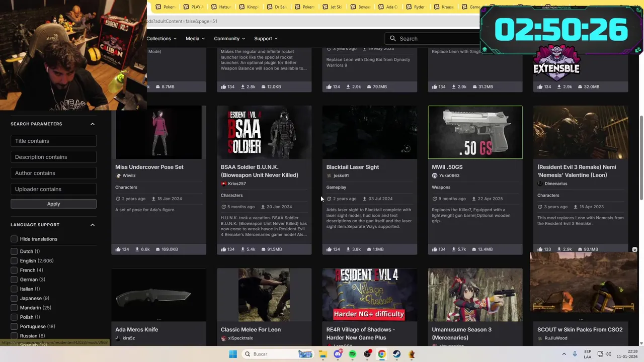Click the Description contains field

(53, 157)
